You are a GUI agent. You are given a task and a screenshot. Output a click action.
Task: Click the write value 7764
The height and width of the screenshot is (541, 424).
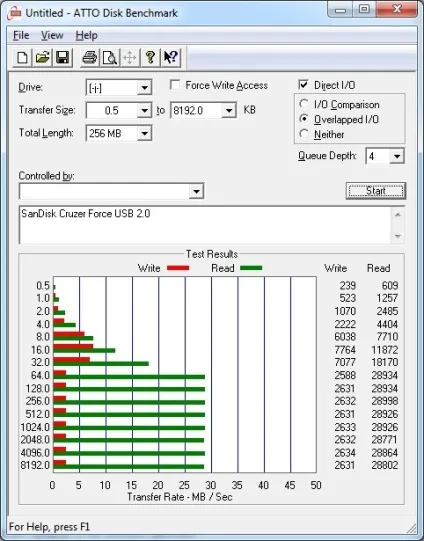[345, 350]
